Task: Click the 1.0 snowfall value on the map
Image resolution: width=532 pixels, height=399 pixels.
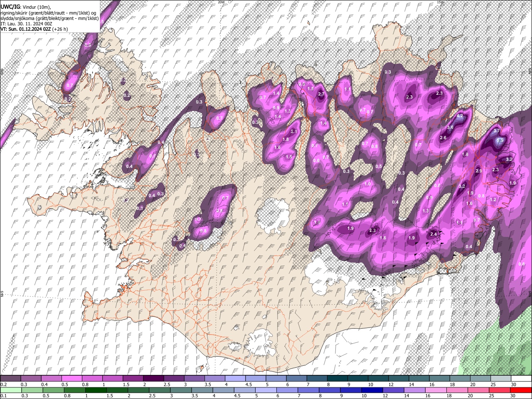Action: [367, 184]
